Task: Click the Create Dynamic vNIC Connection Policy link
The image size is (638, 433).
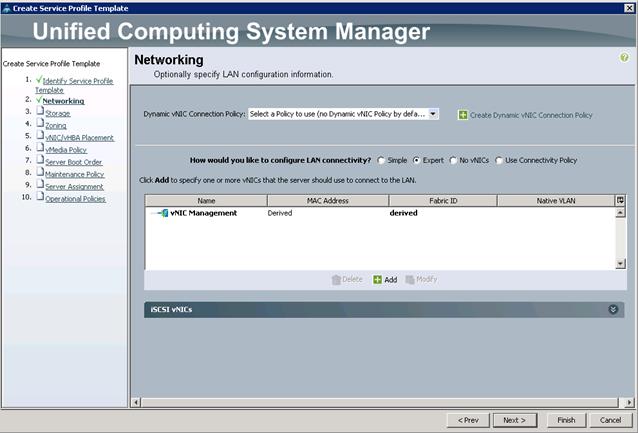Action: (531, 115)
